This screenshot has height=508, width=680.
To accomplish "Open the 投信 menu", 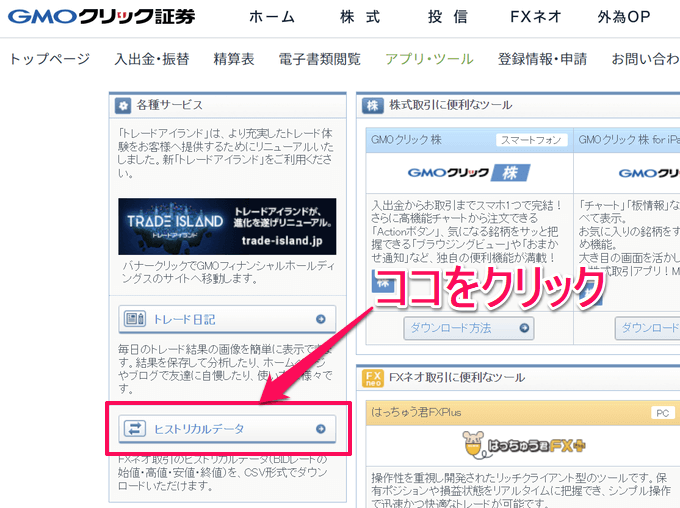I will click(447, 17).
